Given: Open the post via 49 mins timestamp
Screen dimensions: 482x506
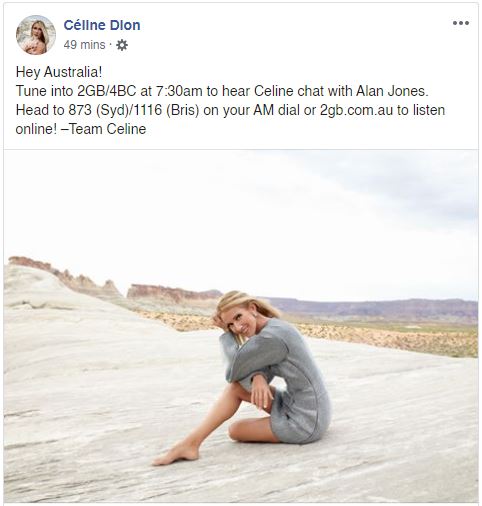Looking at the screenshot, I should point(84,45).
